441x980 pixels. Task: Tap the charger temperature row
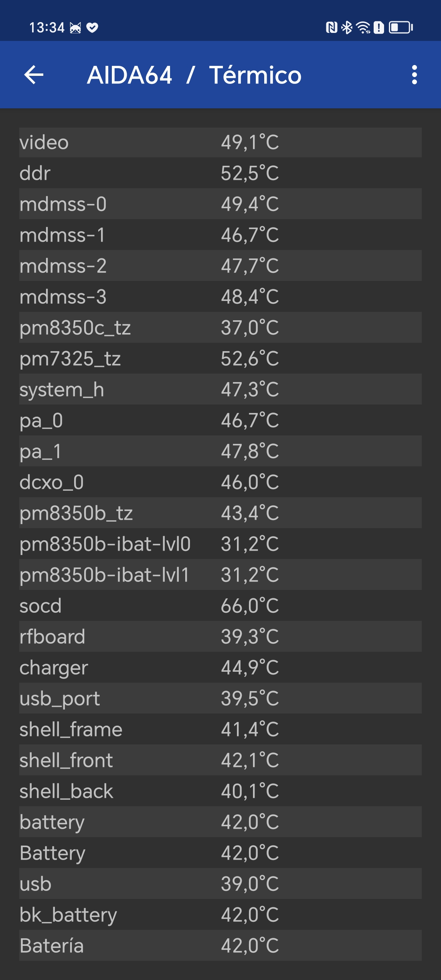click(220, 667)
